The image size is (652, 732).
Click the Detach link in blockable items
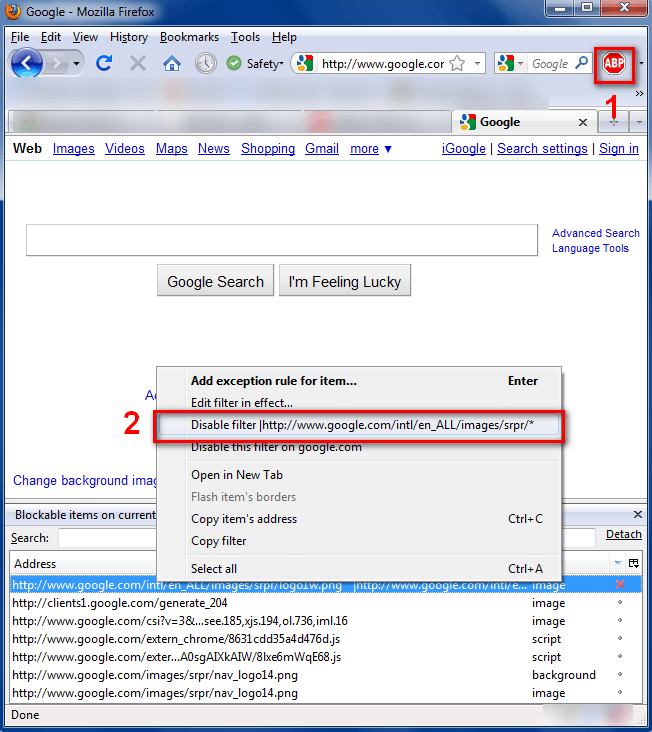click(x=624, y=534)
